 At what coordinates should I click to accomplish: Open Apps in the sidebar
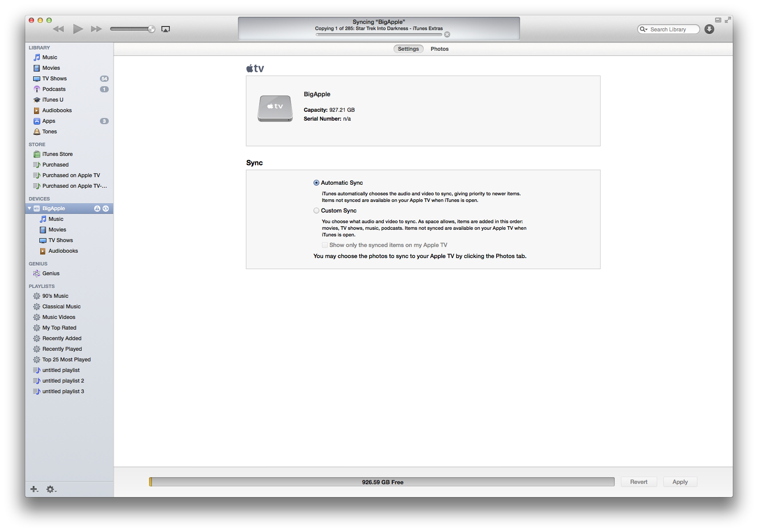tap(69, 121)
